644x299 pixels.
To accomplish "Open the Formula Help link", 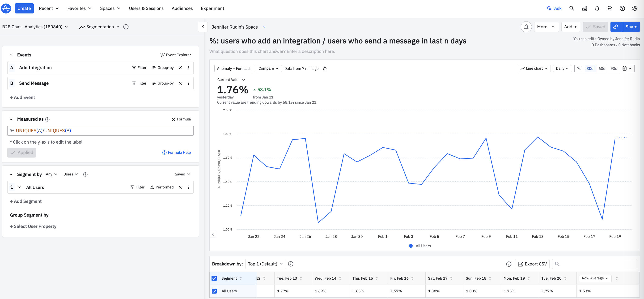I will pyautogui.click(x=177, y=152).
